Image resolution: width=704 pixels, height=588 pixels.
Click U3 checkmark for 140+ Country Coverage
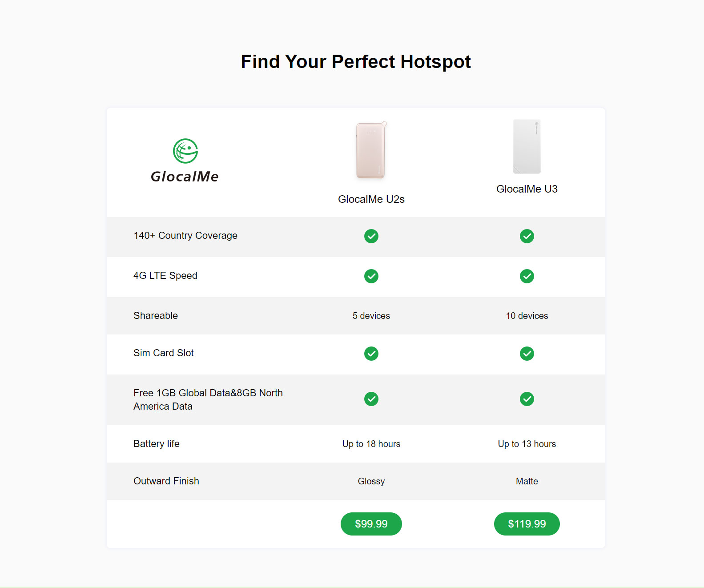coord(527,236)
